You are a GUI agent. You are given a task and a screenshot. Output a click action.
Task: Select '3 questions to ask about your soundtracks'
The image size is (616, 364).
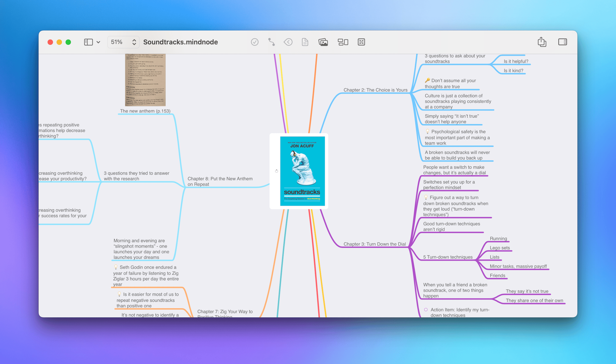(455, 59)
